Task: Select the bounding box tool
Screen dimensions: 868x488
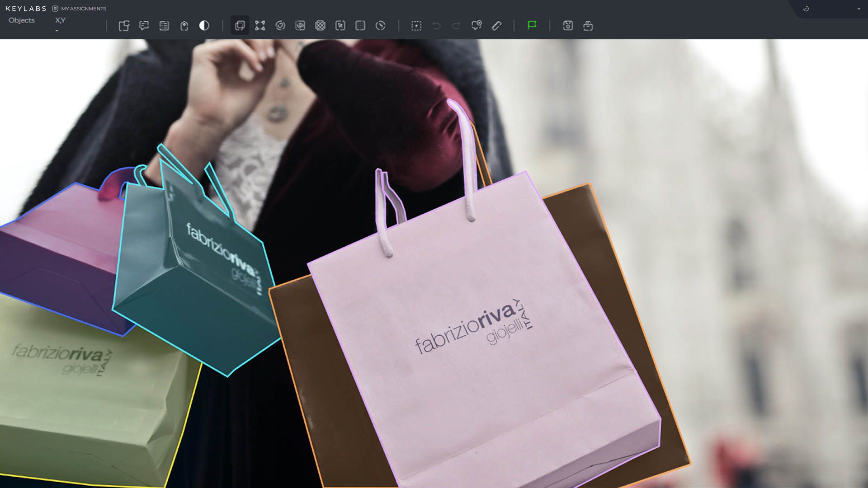Action: click(x=240, y=26)
